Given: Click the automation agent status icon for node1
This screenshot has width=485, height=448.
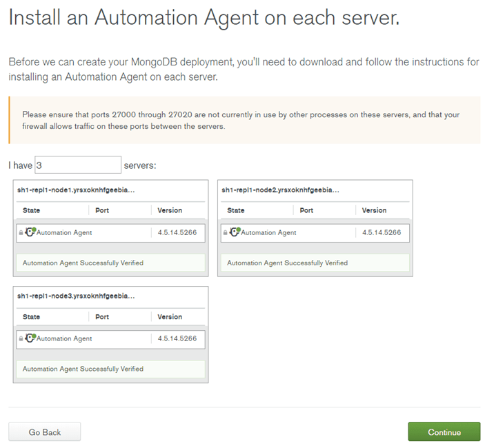Looking at the screenshot, I should point(30,232).
